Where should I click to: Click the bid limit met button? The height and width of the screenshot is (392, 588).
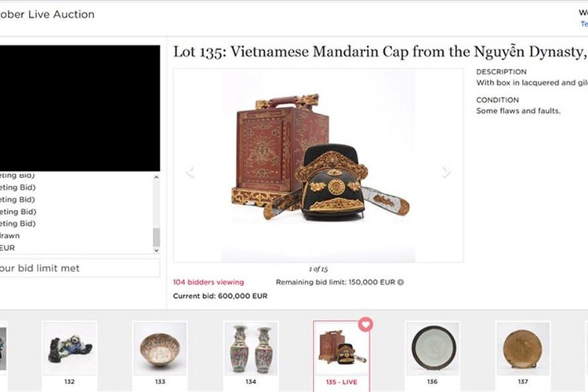79,268
